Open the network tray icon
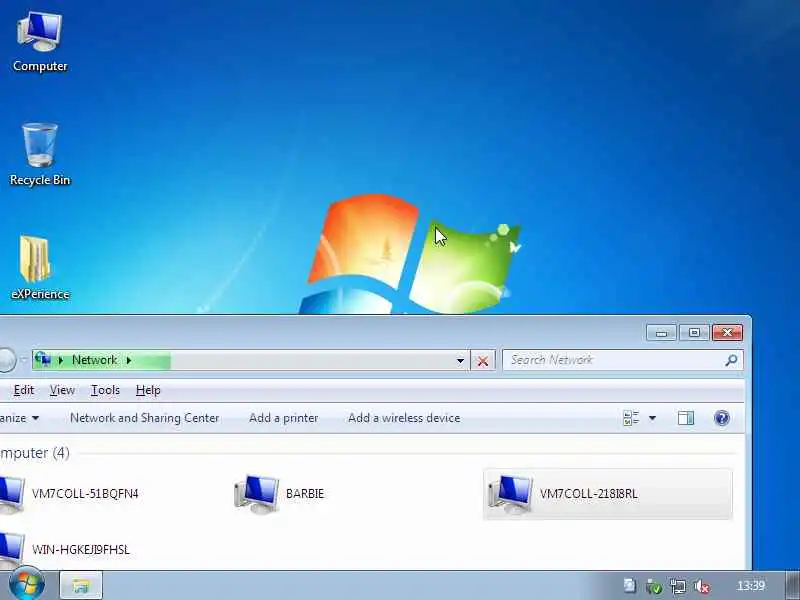 678,586
